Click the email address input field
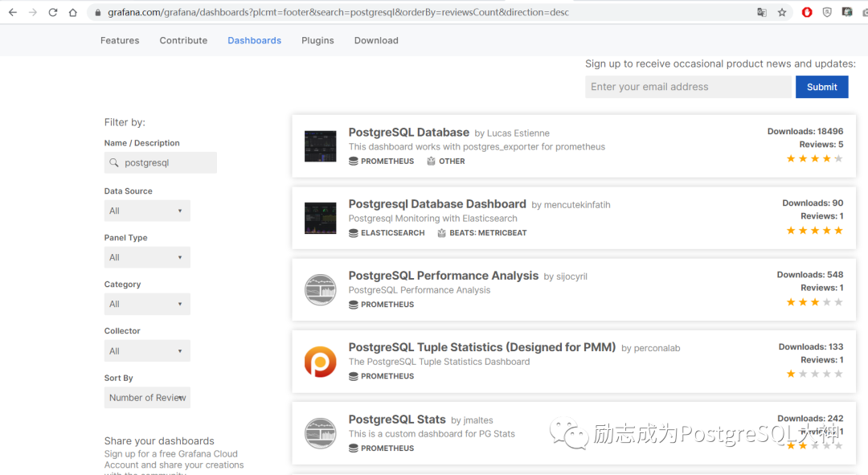 (x=688, y=87)
